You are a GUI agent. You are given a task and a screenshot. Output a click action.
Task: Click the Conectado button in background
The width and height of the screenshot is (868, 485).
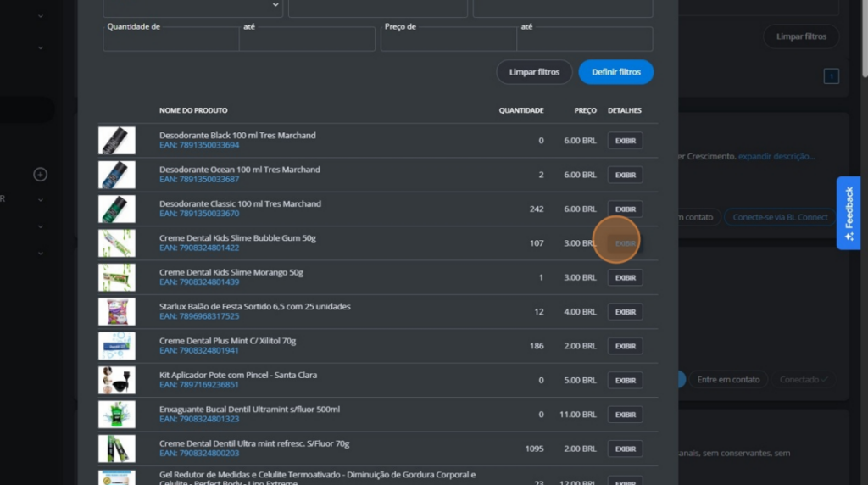(804, 380)
